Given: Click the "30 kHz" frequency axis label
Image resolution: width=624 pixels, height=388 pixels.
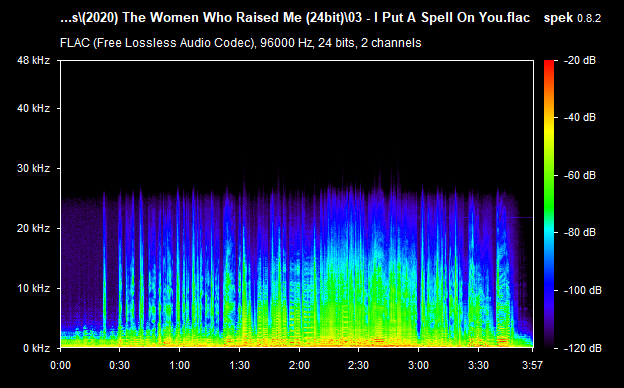Looking at the screenshot, I should coord(33,168).
